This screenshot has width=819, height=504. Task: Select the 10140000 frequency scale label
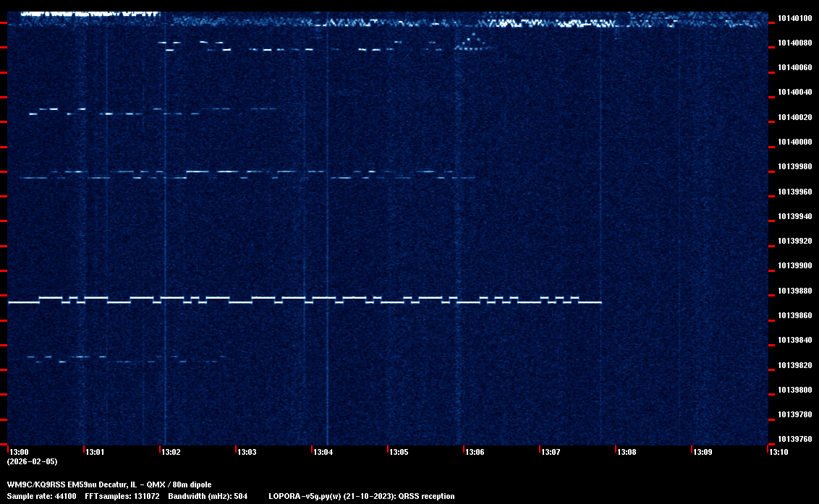pos(794,142)
